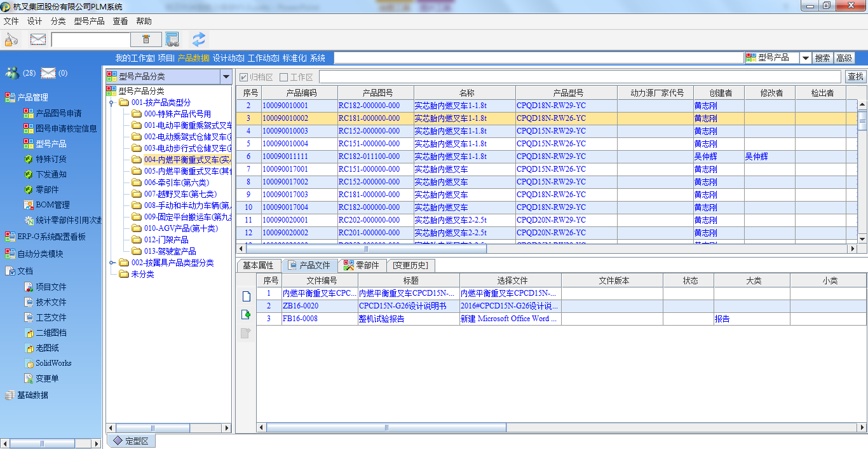Toggle the 工作区 checkbox
868x449 pixels.
[284, 77]
